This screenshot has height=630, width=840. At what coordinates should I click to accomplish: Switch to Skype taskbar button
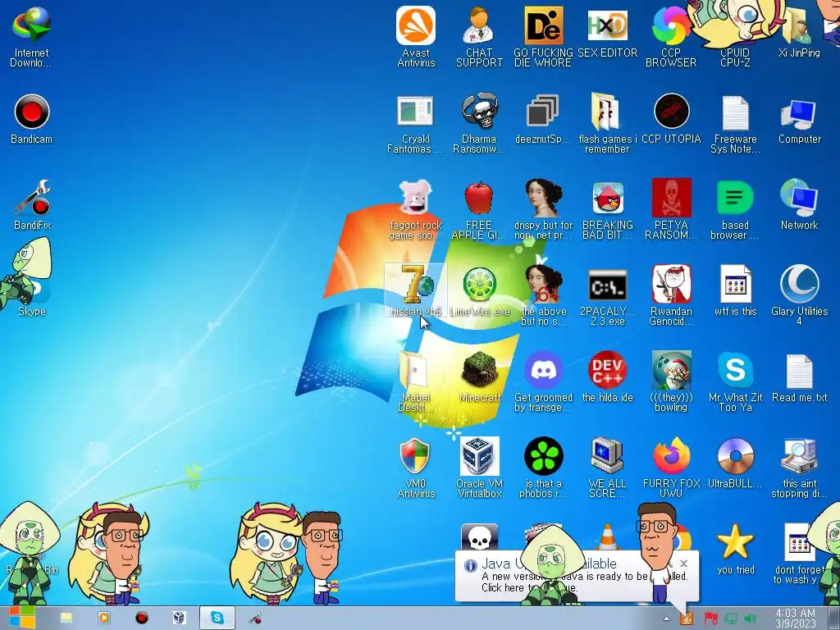click(x=217, y=619)
